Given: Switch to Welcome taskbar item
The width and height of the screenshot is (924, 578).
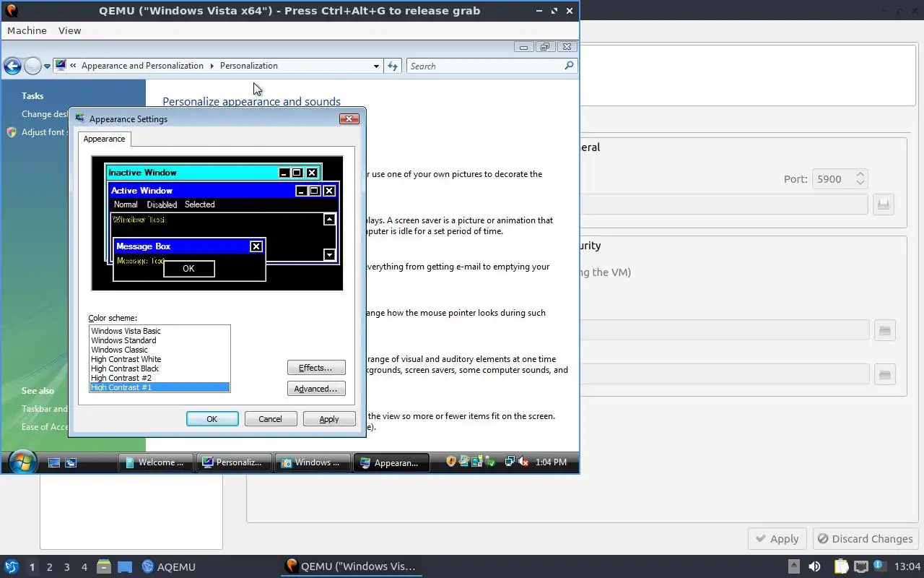Looking at the screenshot, I should [155, 462].
